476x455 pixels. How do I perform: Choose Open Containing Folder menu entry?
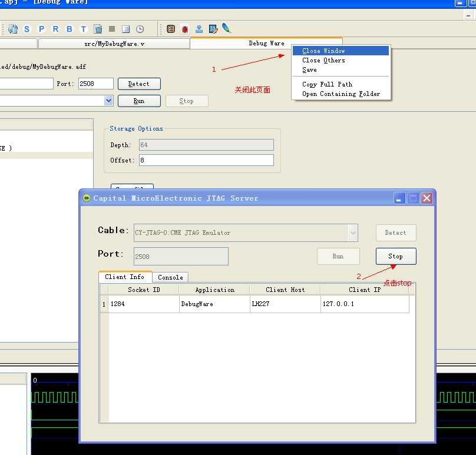click(x=341, y=94)
